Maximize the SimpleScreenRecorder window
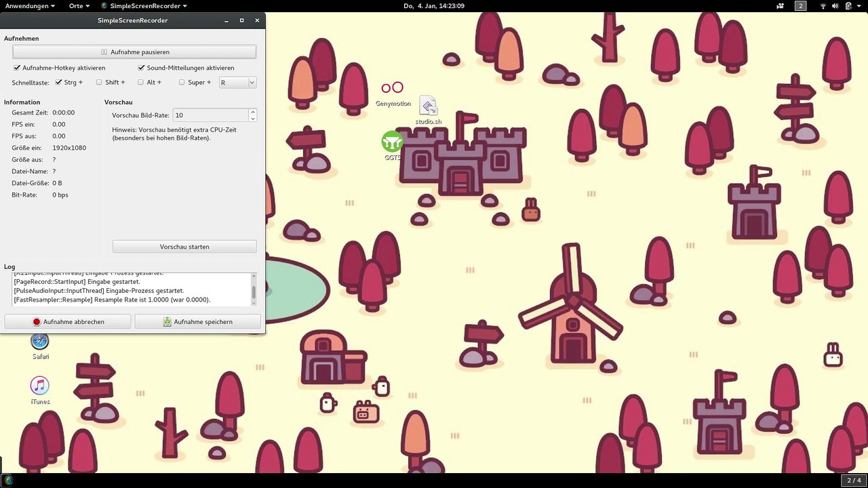868x488 pixels. (242, 20)
